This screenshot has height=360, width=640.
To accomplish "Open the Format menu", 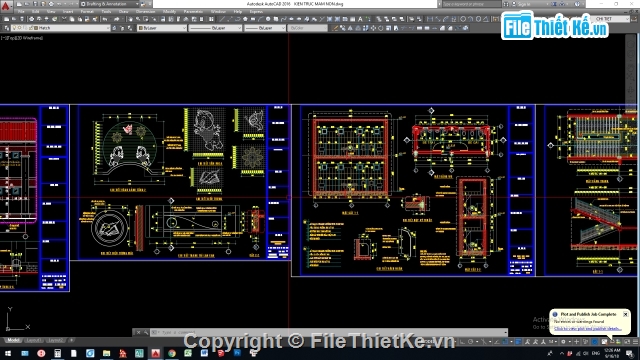I will point(87,12).
